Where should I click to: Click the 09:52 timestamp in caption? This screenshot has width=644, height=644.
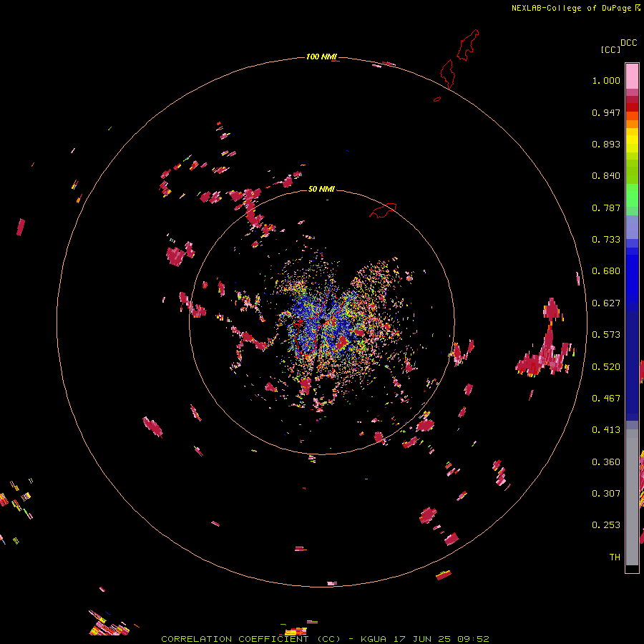click(x=473, y=639)
